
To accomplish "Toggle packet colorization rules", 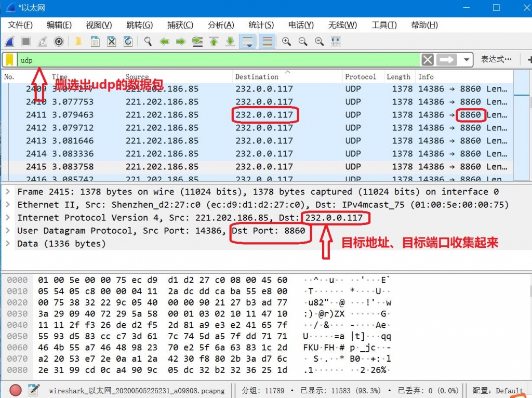I will (x=267, y=42).
